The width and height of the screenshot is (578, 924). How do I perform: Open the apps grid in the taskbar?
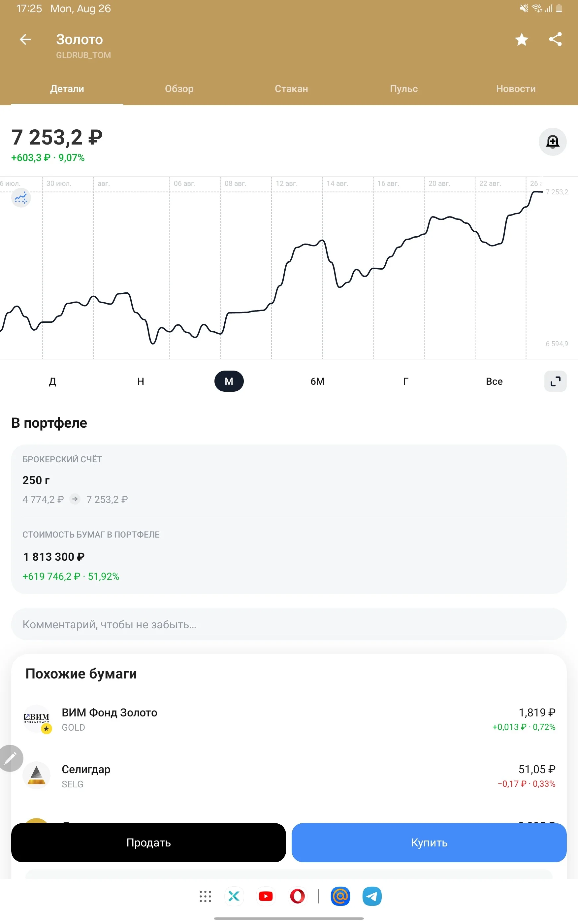[205, 896]
